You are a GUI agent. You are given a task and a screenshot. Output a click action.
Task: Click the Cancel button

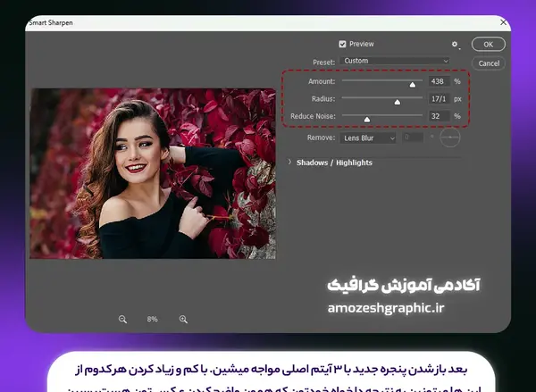[489, 63]
